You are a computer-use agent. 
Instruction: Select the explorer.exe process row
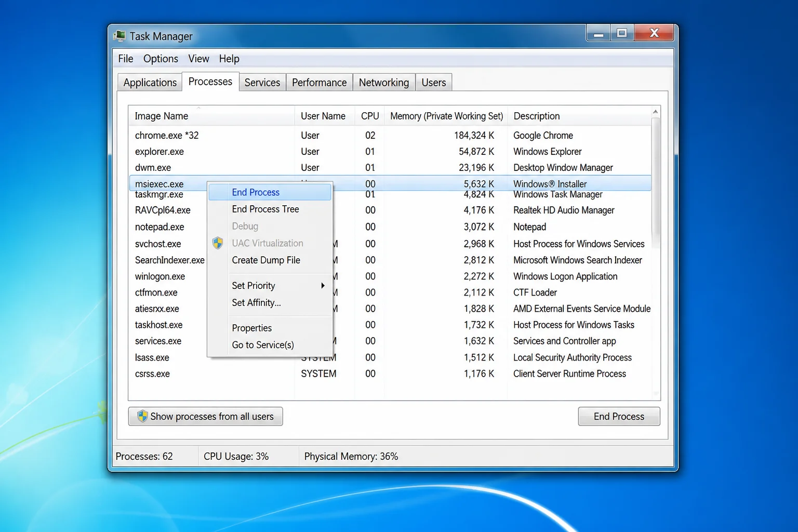tap(390, 151)
